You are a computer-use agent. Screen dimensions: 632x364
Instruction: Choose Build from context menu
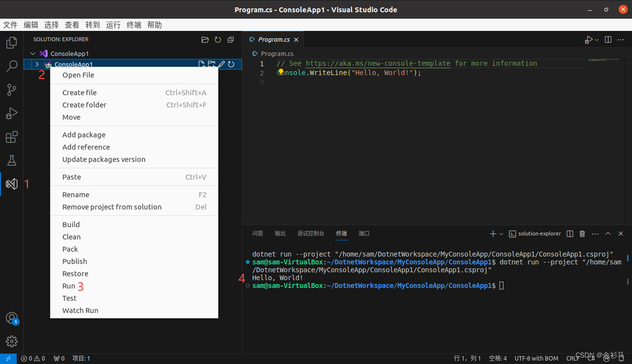(x=134, y=225)
